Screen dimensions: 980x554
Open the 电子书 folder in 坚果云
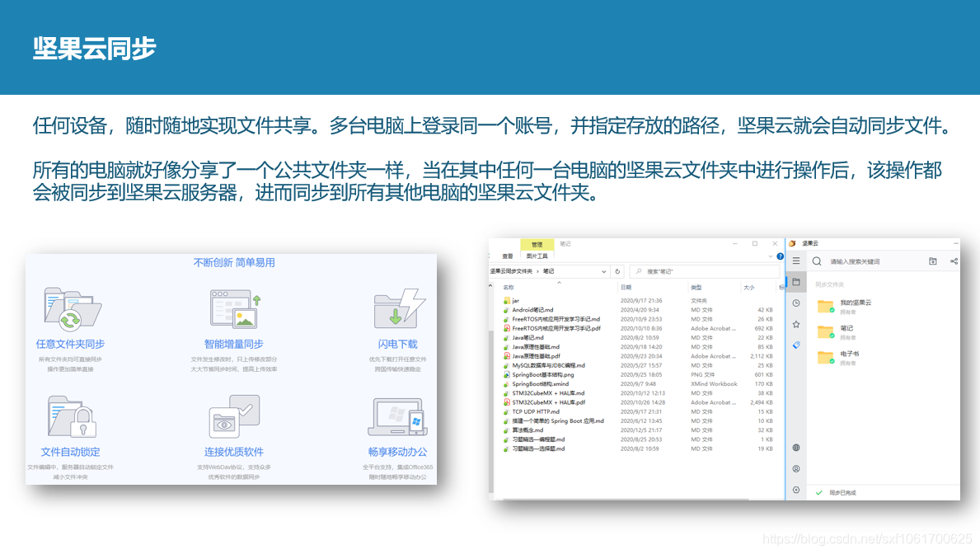(x=839, y=358)
